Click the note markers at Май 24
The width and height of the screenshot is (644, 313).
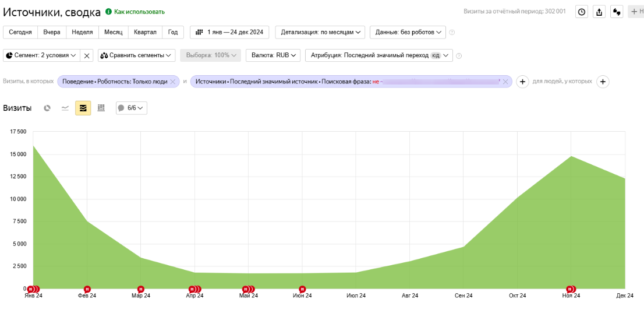coord(249,289)
